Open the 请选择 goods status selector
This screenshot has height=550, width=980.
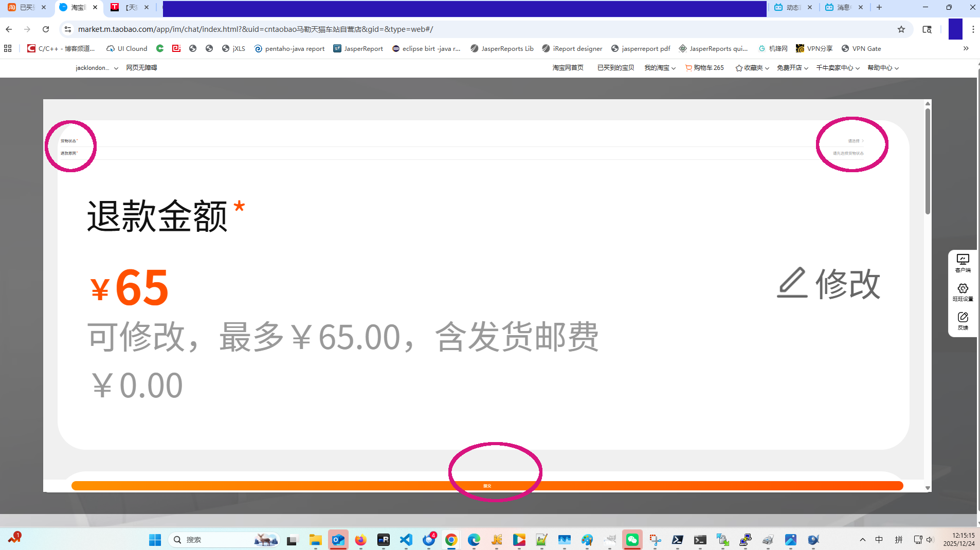pyautogui.click(x=853, y=140)
